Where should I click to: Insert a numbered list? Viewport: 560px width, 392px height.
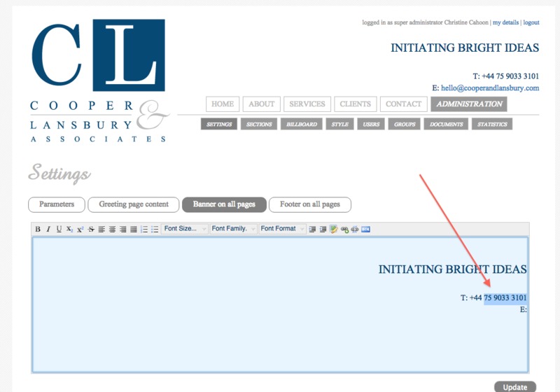[144, 229]
